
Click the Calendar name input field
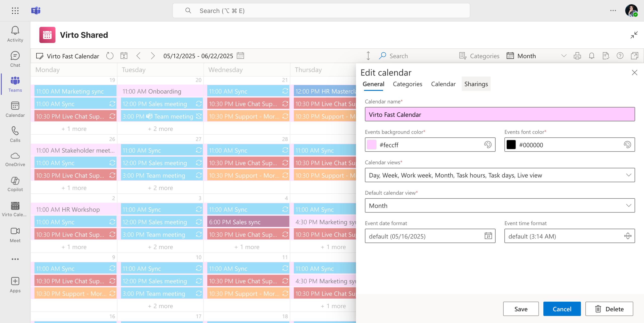coord(500,114)
